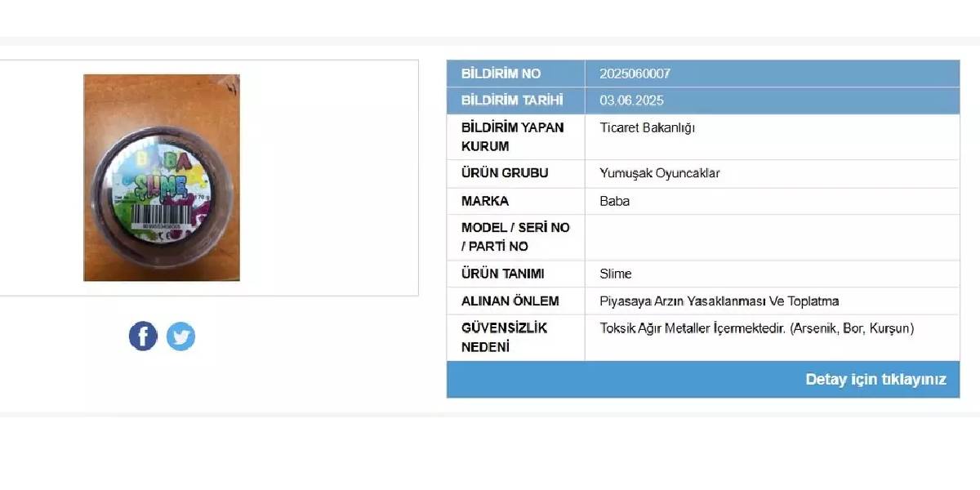Click the date 03.06.2025 cell
The image size is (980, 490).
coord(631,100)
